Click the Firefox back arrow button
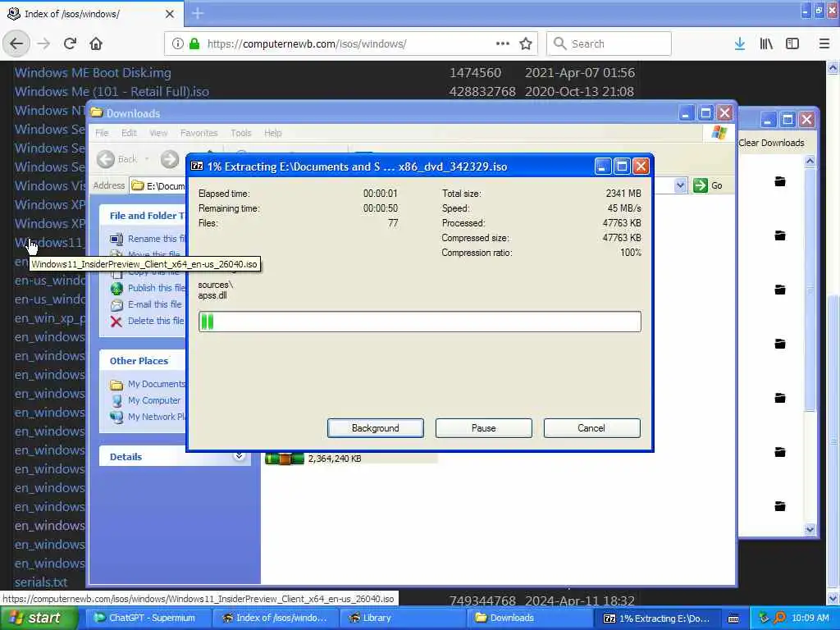 click(x=16, y=44)
